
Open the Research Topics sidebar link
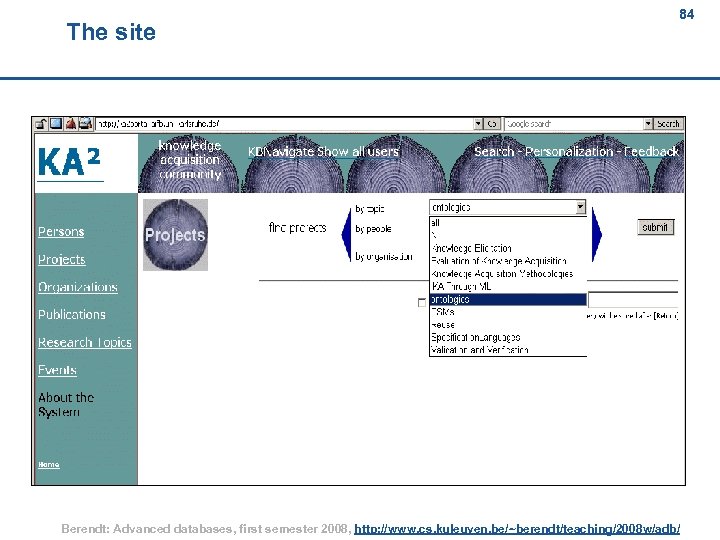click(x=84, y=343)
